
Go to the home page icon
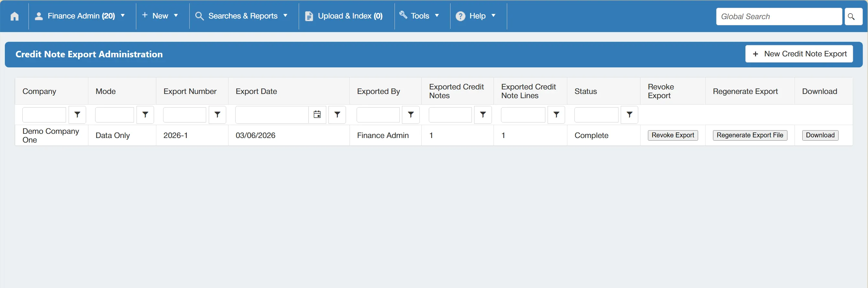click(15, 16)
